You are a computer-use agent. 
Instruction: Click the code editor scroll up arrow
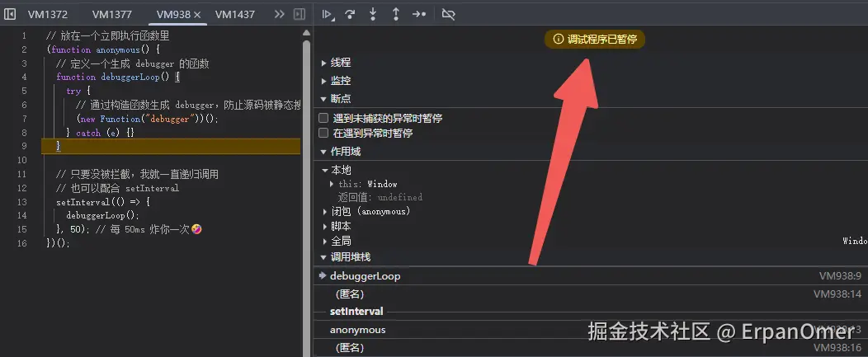tap(306, 33)
